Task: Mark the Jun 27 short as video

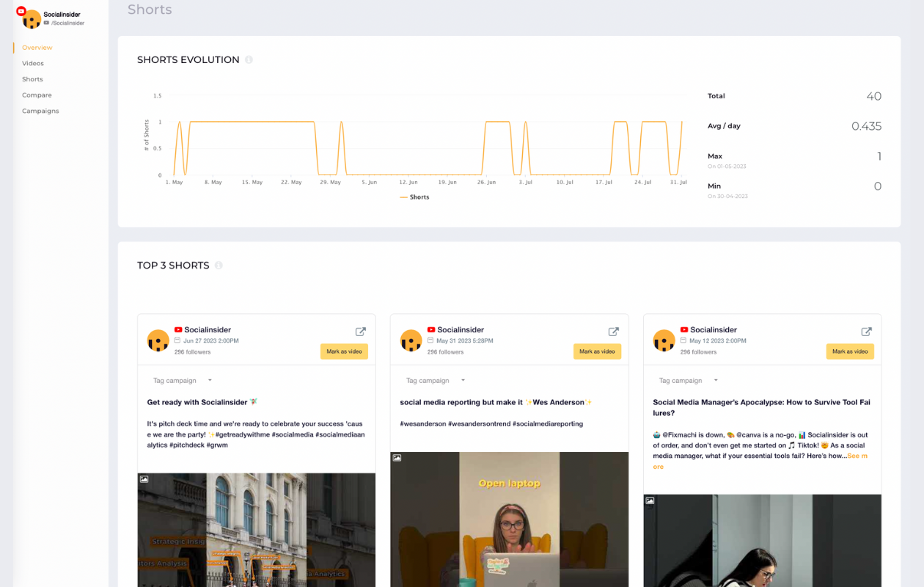Action: [344, 351]
